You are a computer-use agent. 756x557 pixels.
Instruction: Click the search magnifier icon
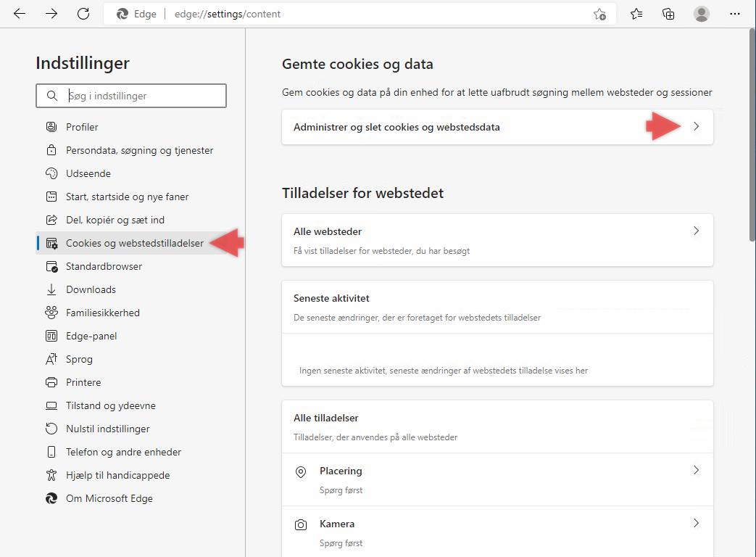pyautogui.click(x=52, y=96)
